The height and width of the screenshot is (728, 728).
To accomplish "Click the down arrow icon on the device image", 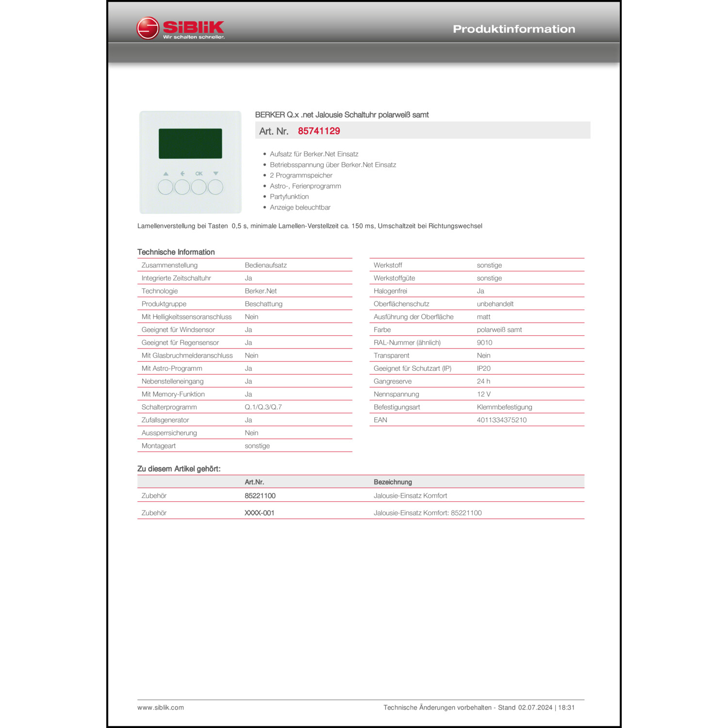I will [216, 173].
